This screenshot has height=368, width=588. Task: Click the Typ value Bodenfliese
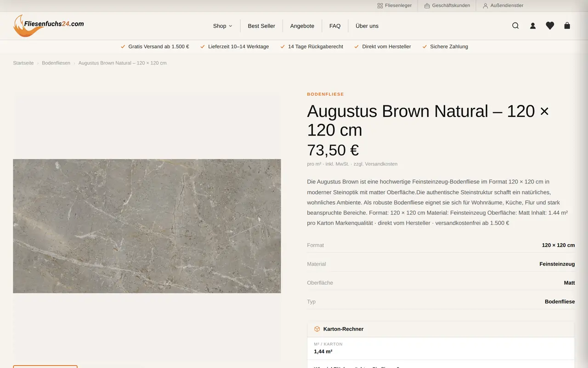click(x=560, y=302)
